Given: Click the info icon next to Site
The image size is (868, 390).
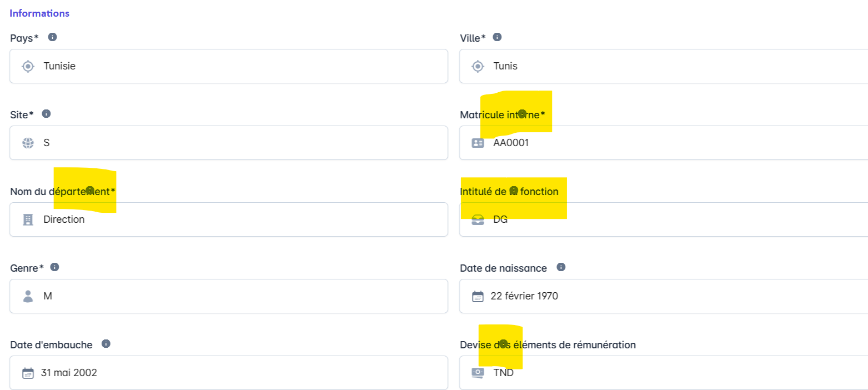Looking at the screenshot, I should 47,114.
